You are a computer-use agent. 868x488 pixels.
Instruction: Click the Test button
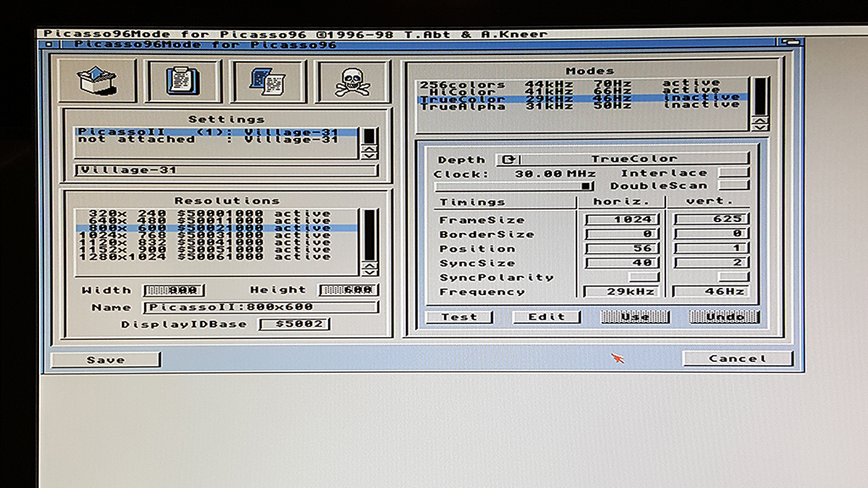[x=459, y=317]
